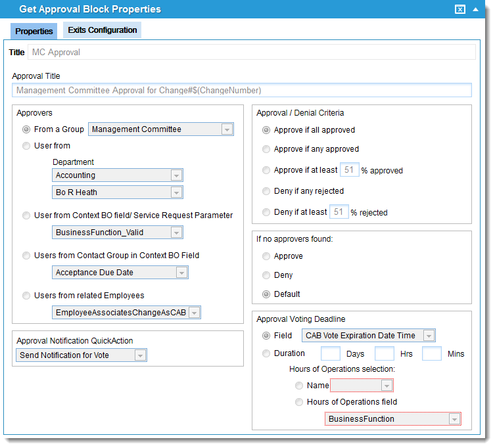Choose 'Approve if any approved' criteria
Screen dimensions: 495x448
(x=266, y=149)
